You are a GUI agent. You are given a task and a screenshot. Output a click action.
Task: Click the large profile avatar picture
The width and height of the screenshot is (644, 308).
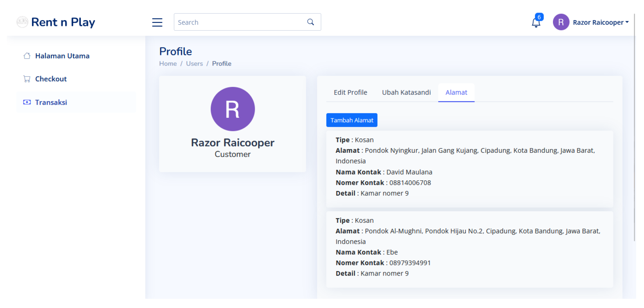233,109
